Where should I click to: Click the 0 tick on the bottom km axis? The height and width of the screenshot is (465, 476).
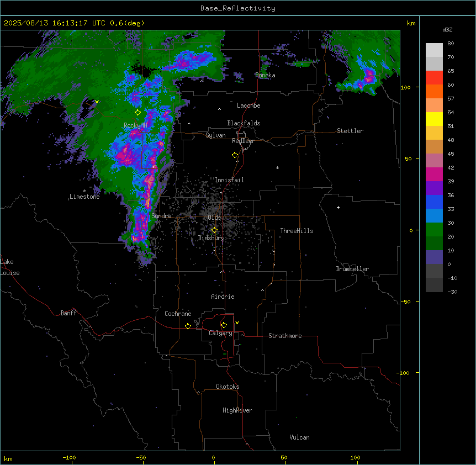pos(213,457)
